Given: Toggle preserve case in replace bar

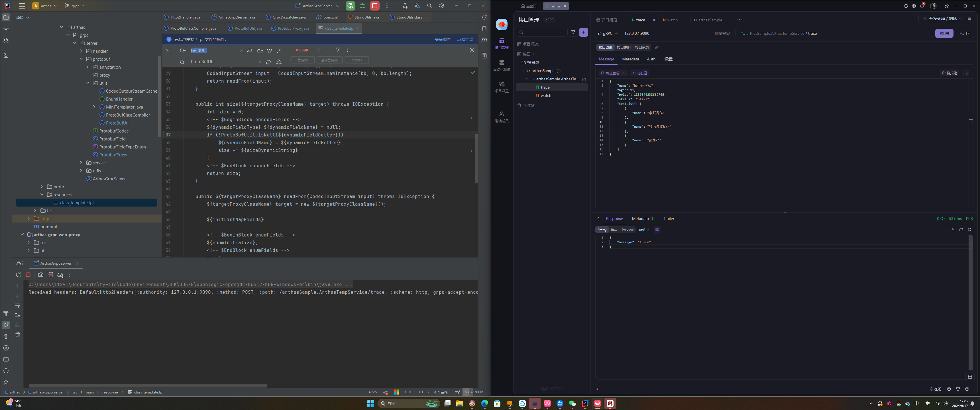Looking at the screenshot, I should (279, 62).
